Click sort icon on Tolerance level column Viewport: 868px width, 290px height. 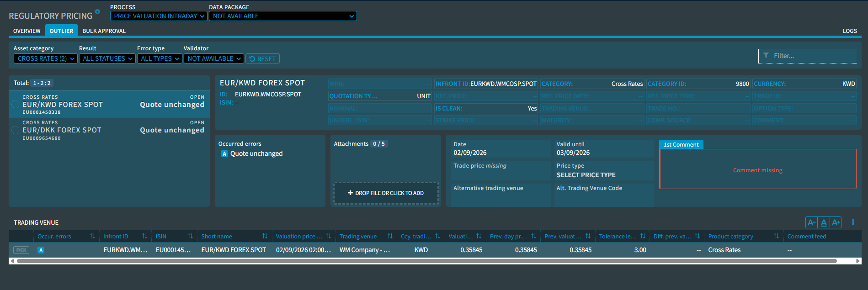(x=643, y=236)
